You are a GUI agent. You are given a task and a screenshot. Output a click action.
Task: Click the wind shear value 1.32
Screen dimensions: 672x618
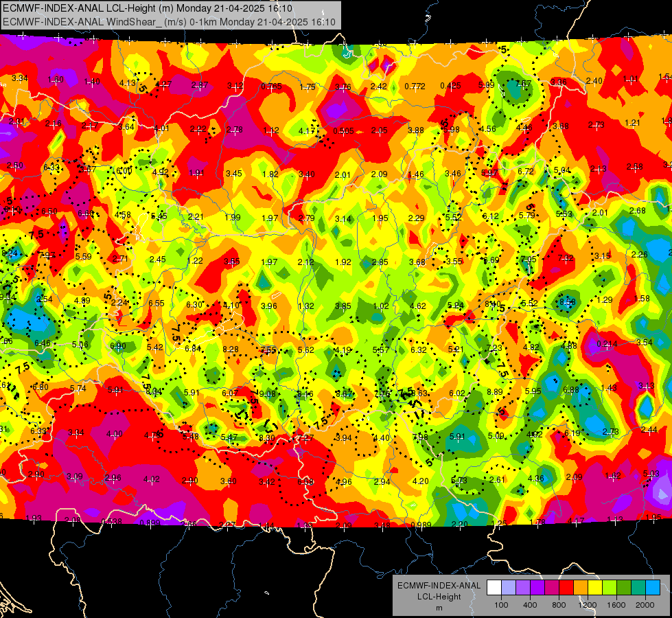306,306
